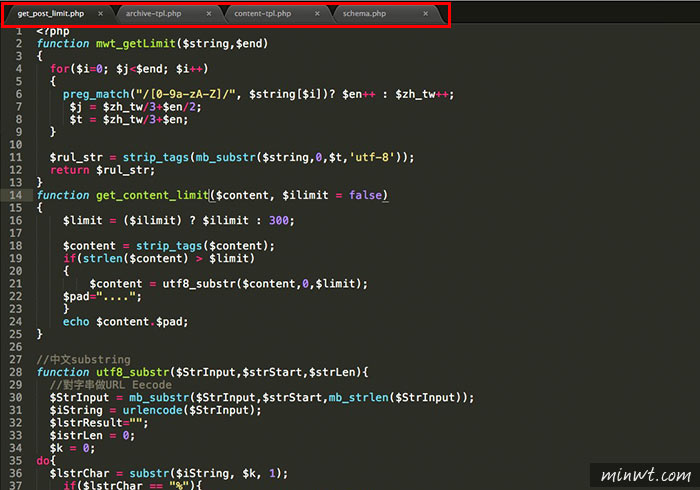Click the utf8_substr call on line 21
Screen dimensions: 700x490
tap(199, 284)
